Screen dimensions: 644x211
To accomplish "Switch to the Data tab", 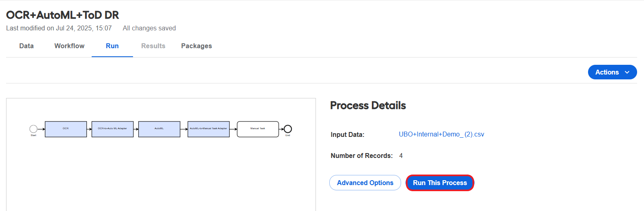I will point(26,46).
